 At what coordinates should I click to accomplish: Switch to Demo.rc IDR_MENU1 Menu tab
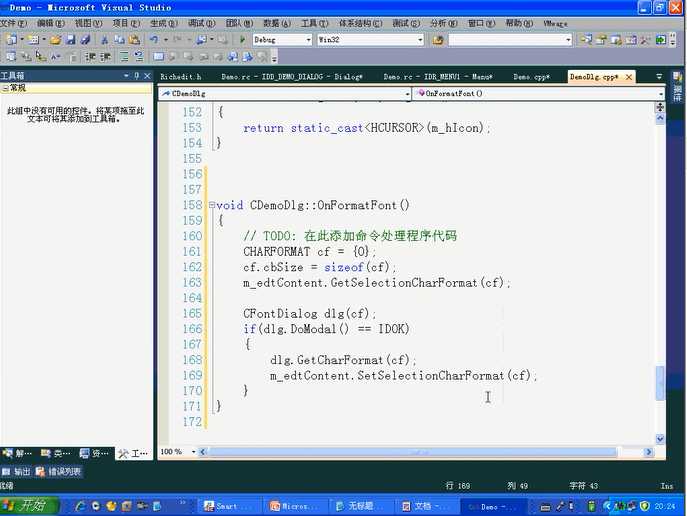[438, 77]
